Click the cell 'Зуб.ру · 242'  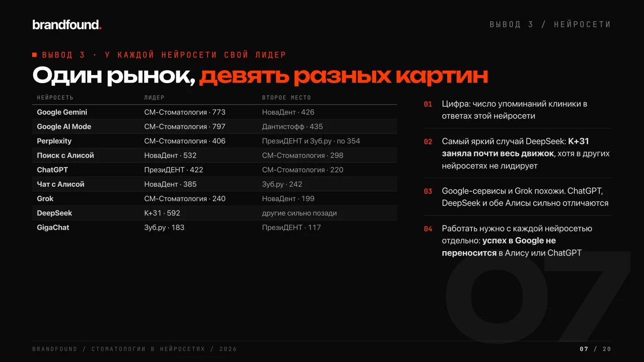[x=282, y=184]
